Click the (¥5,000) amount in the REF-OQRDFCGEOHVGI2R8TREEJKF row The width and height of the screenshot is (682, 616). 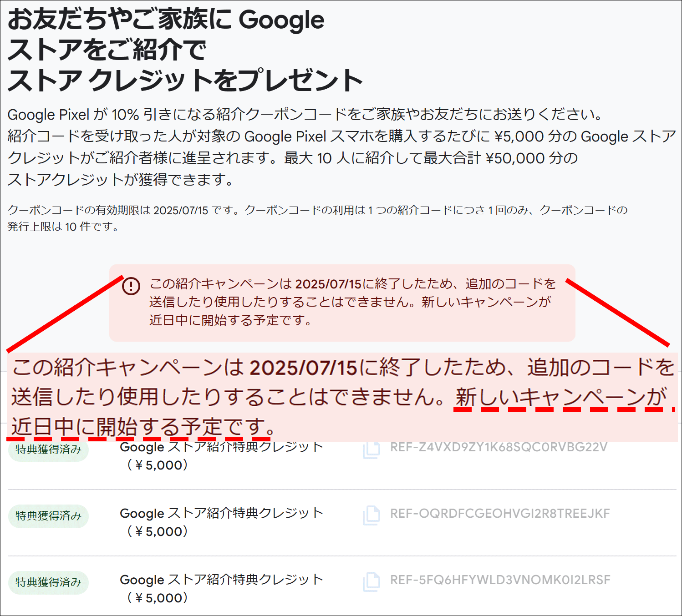click(157, 531)
